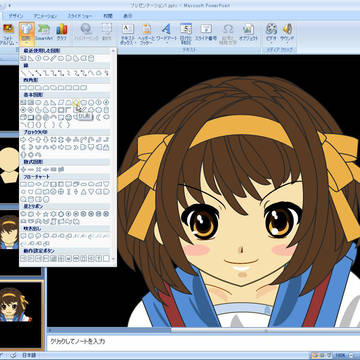Insert Date and Time (日付と時刻)
360x360 pixels.
tap(186, 34)
